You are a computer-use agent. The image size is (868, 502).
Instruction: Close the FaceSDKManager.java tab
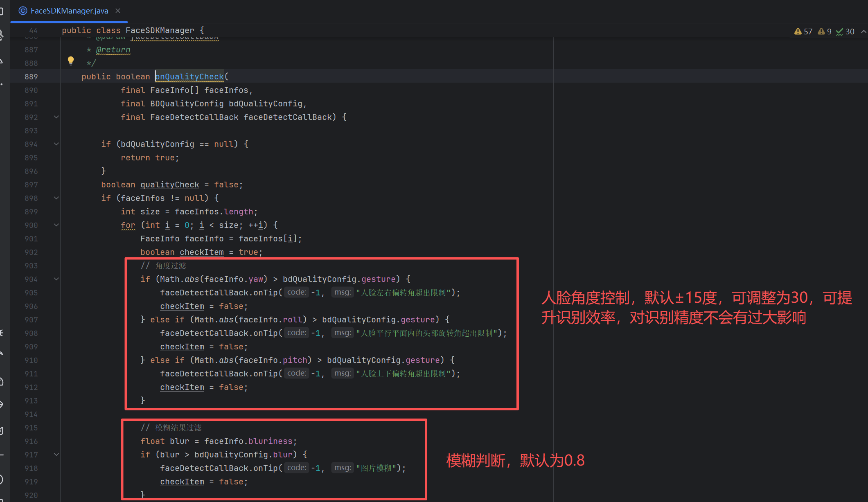click(x=118, y=11)
